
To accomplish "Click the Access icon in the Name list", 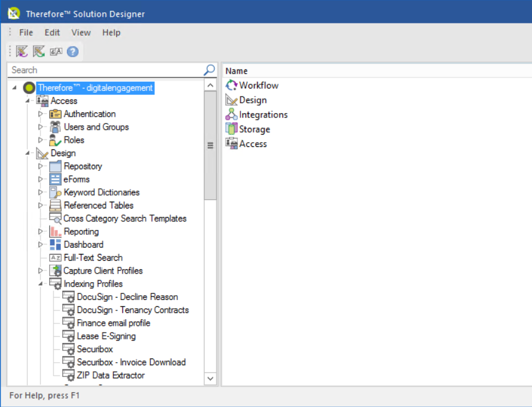I will [232, 143].
